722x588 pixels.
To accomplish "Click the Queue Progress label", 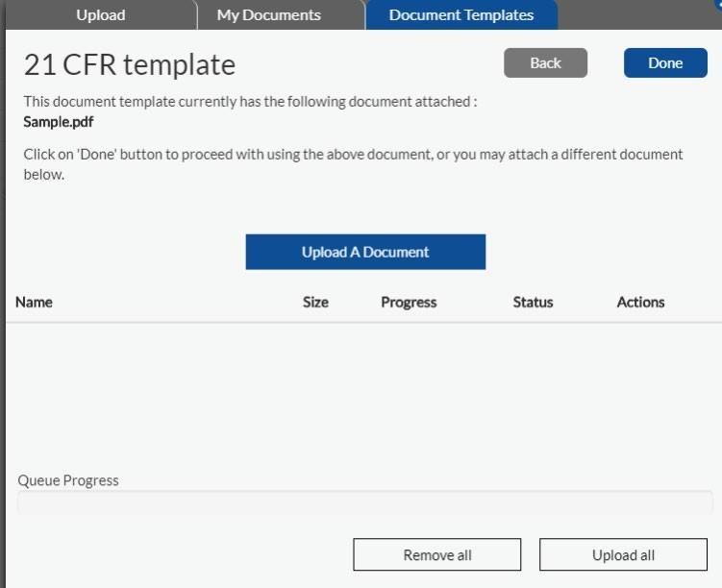I will 68,480.
